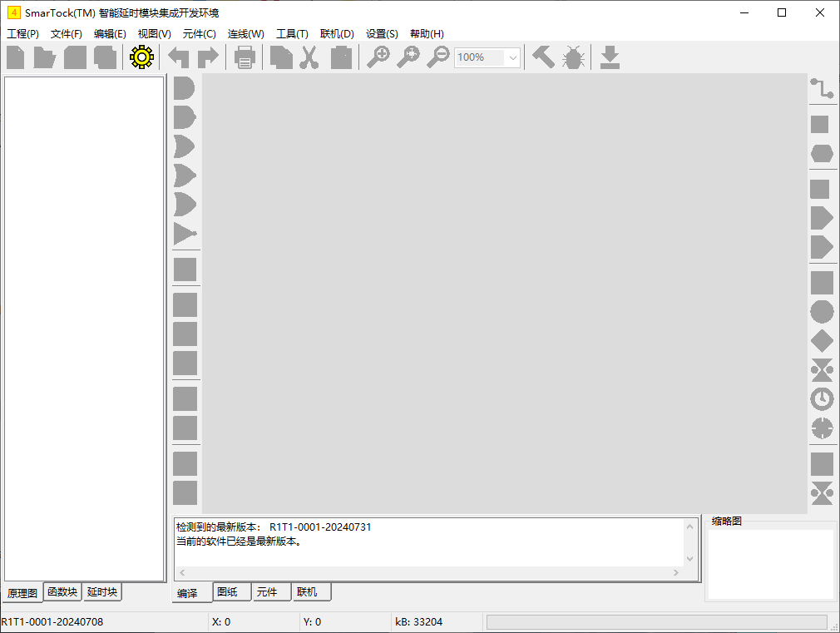
Task: Open the 文件(F) menu
Action: pyautogui.click(x=67, y=34)
